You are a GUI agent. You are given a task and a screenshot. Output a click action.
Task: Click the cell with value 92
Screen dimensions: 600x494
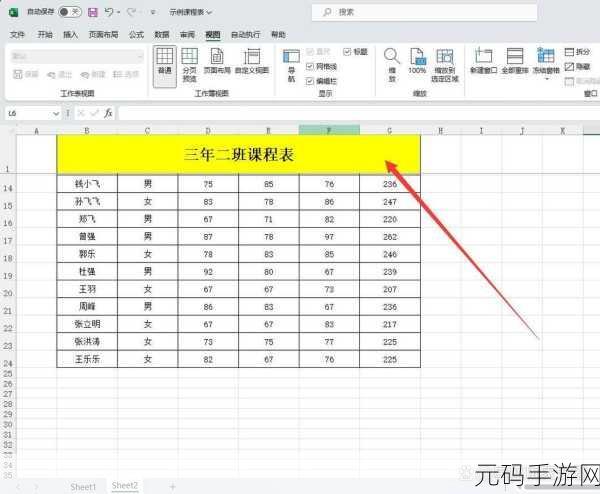pyautogui.click(x=208, y=272)
